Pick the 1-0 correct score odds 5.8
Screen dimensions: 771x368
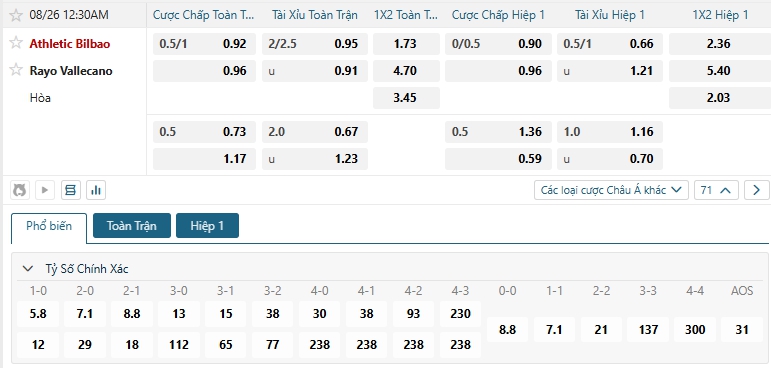coord(38,314)
